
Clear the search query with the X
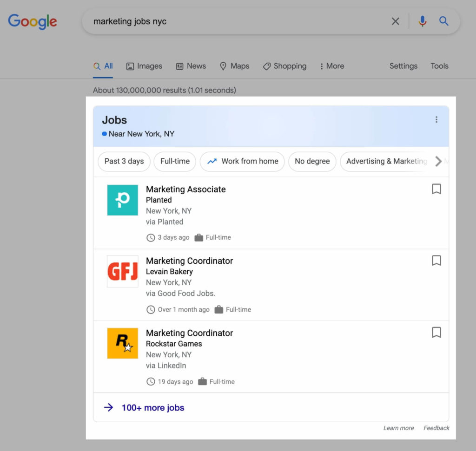395,21
